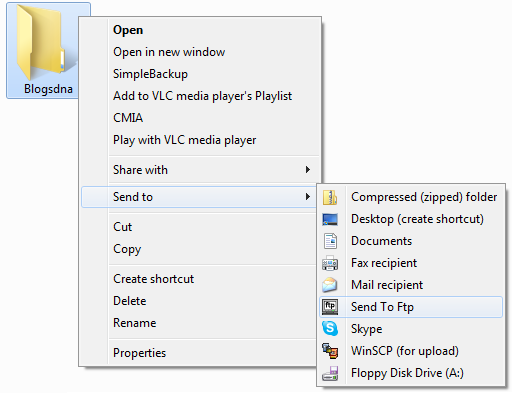Open folder Properties
The height and width of the screenshot is (393, 512).
click(x=199, y=353)
